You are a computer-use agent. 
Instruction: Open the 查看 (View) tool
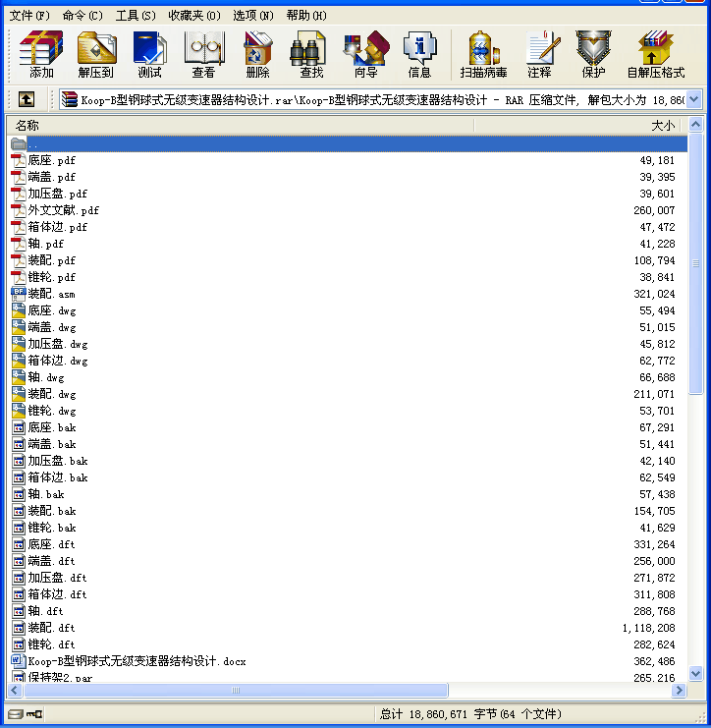click(203, 54)
